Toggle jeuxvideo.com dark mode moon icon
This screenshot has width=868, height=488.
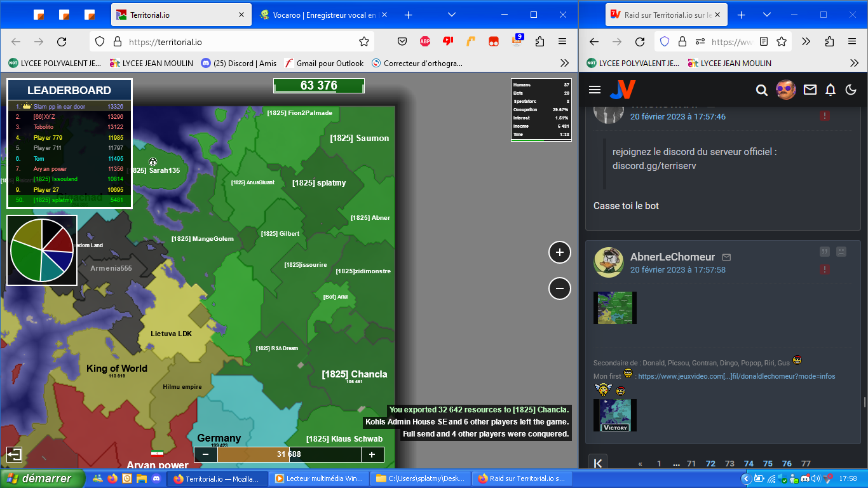point(851,90)
